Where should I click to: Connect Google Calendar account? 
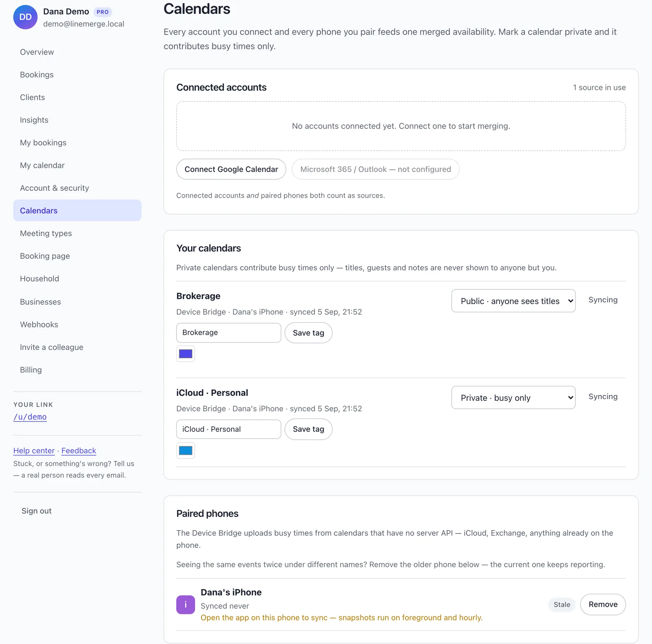tap(231, 169)
